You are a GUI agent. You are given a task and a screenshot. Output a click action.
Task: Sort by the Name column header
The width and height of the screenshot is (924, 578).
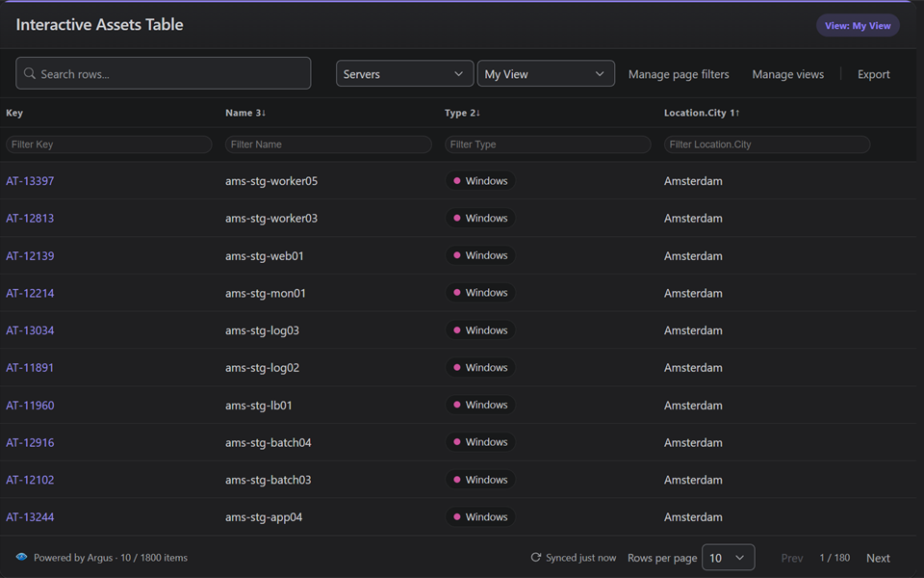pyautogui.click(x=245, y=113)
